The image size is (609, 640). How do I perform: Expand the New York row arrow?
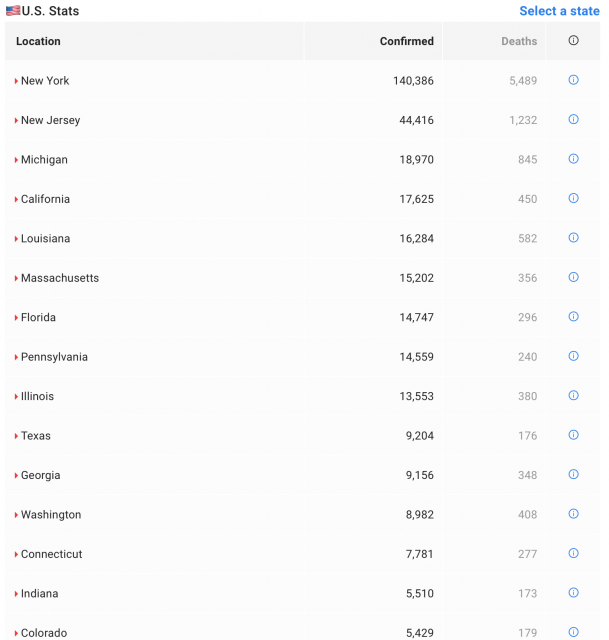16,81
